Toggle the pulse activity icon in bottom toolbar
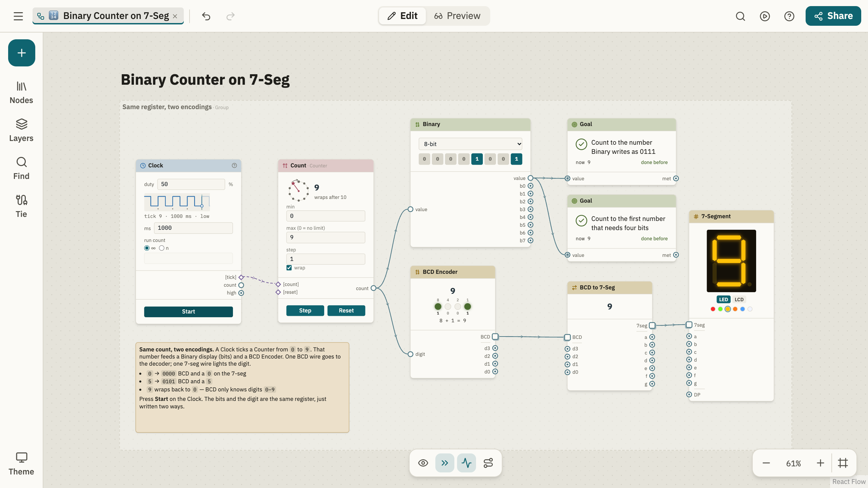The height and width of the screenshot is (488, 868). pos(467,463)
